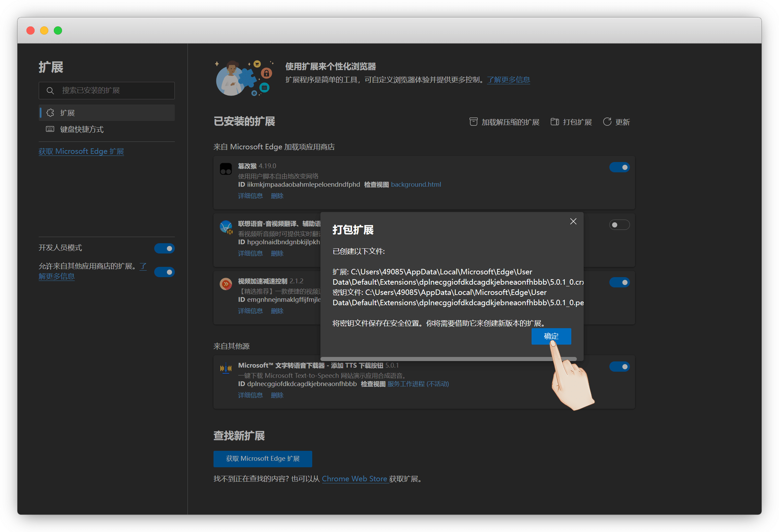
Task: Click the pack extension icon
Action: [x=555, y=122]
